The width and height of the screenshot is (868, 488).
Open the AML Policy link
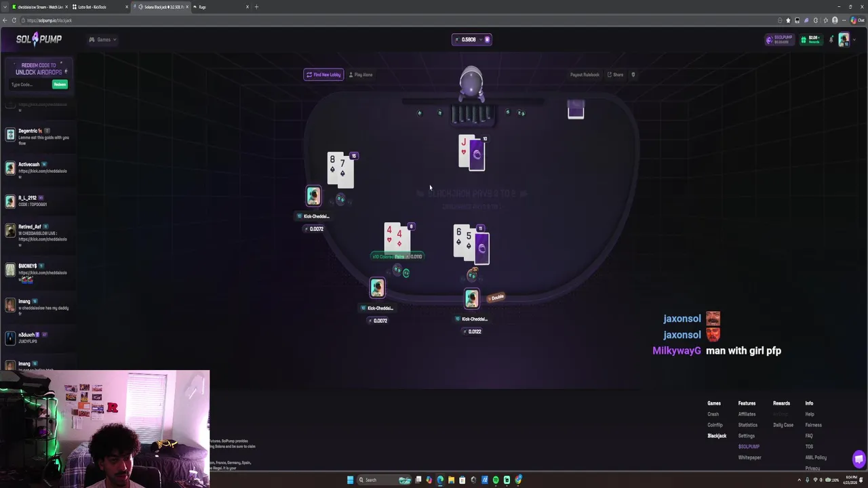(x=815, y=457)
